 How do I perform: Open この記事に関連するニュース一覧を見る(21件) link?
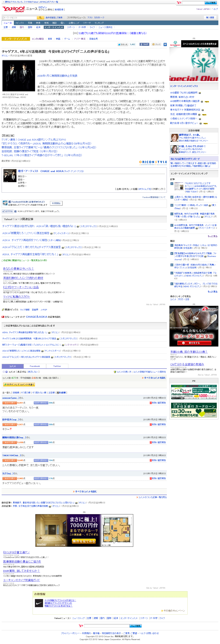[24, 260]
